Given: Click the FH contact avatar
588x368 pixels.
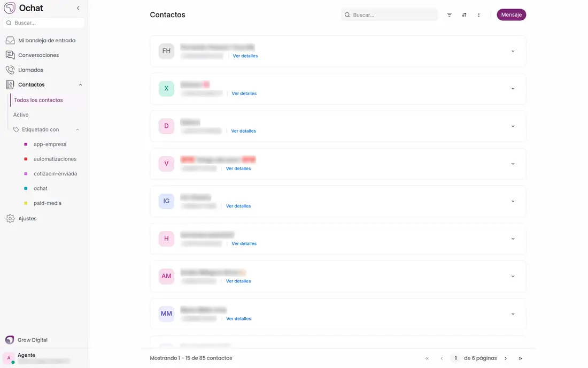Looking at the screenshot, I should 166,51.
